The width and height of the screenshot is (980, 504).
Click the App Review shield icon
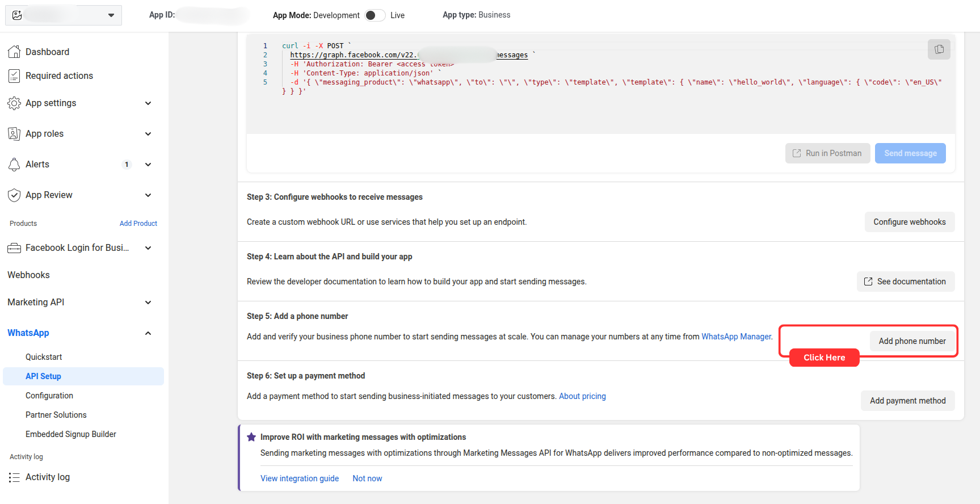[x=14, y=195]
